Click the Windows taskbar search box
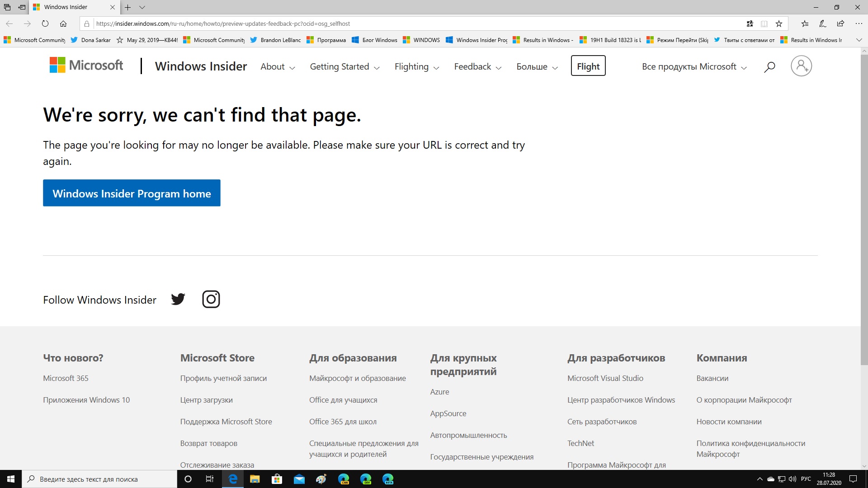 pos(99,479)
